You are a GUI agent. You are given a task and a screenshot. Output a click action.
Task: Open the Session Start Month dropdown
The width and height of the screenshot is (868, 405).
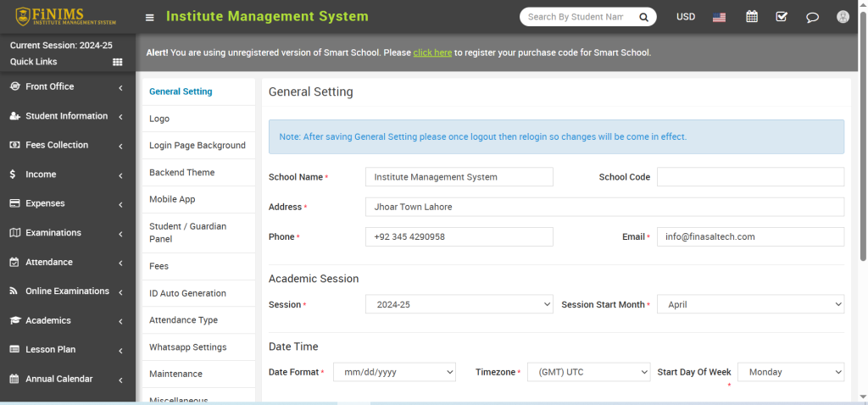pyautogui.click(x=750, y=304)
